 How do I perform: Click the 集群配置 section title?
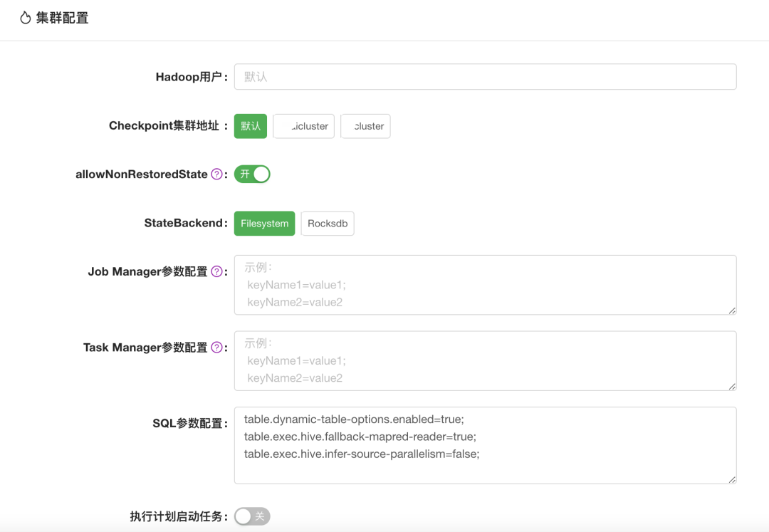pos(62,18)
